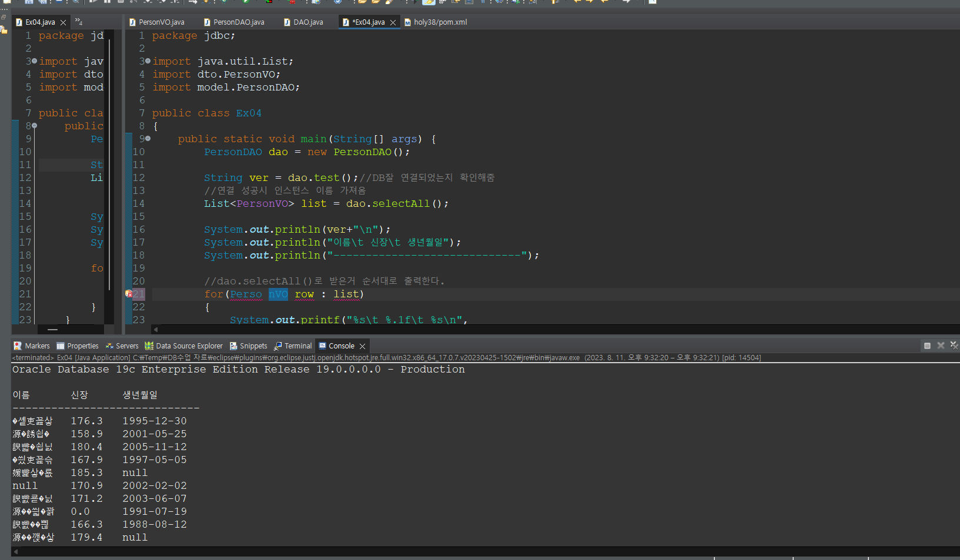Click the console value "1991-07-19"

click(155, 512)
